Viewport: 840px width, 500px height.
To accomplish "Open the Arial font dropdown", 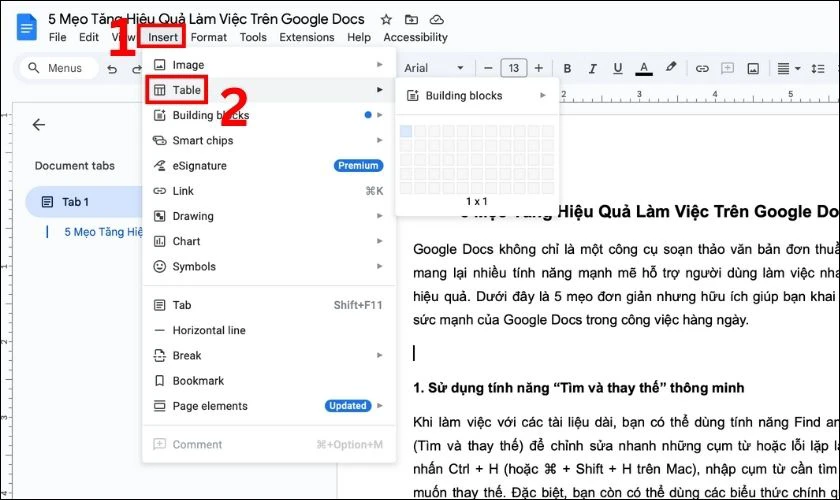I will [x=434, y=68].
